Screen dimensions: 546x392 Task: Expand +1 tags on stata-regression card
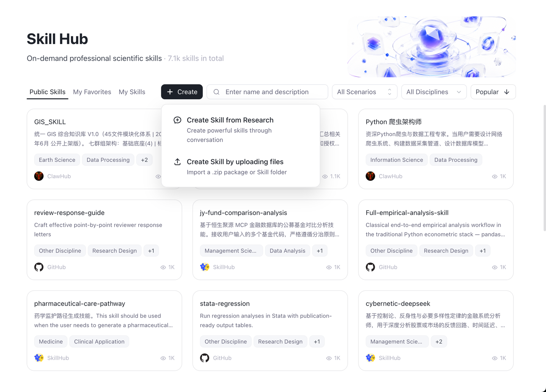tap(317, 342)
